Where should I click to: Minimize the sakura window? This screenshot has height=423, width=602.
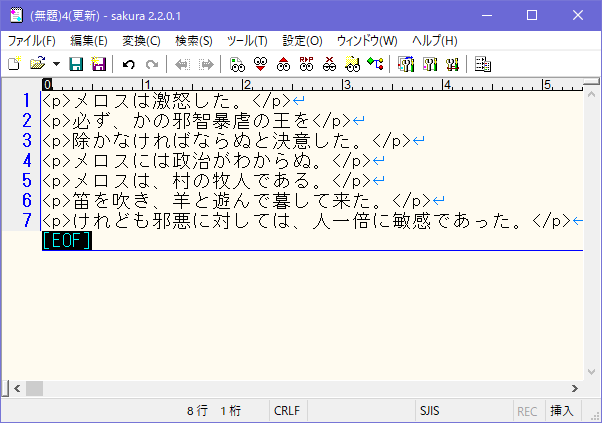point(487,15)
